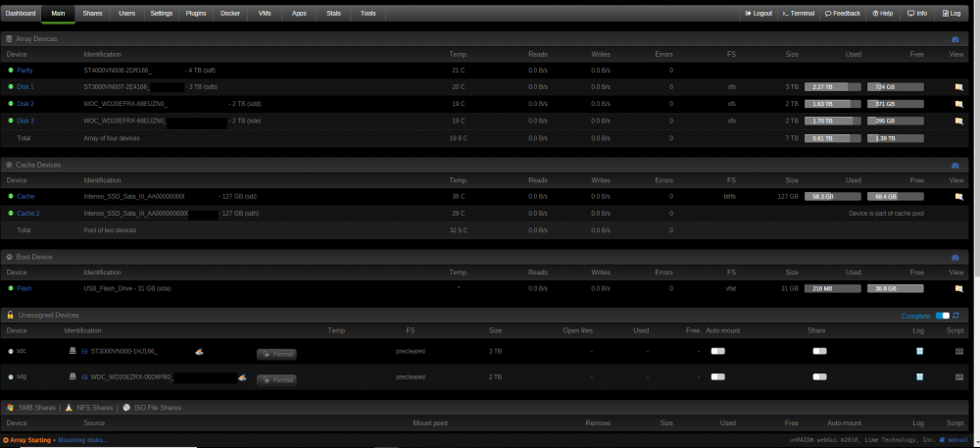Open the system Log button

click(x=952, y=13)
